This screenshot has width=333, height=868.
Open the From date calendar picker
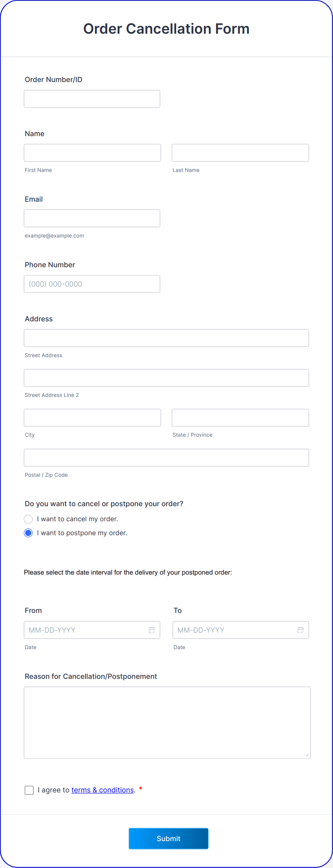pyautogui.click(x=151, y=630)
